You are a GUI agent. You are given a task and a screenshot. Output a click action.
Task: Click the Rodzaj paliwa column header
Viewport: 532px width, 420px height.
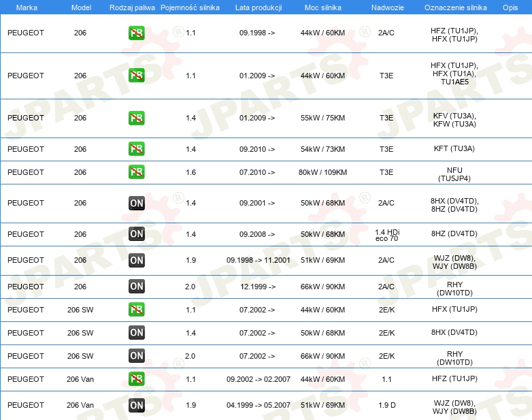pos(131,7)
